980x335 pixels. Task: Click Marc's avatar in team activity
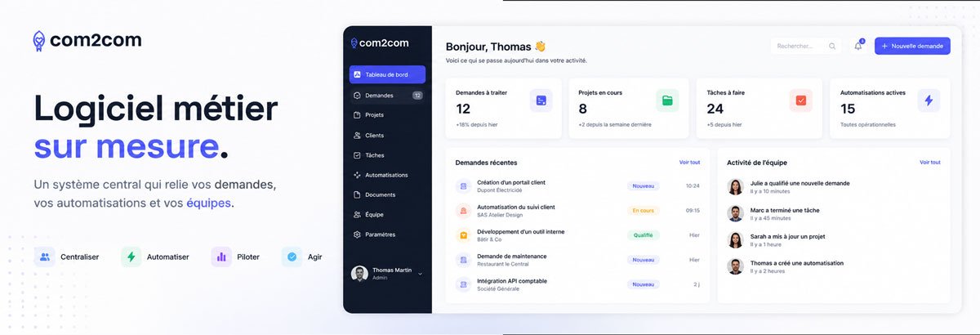[x=735, y=213]
